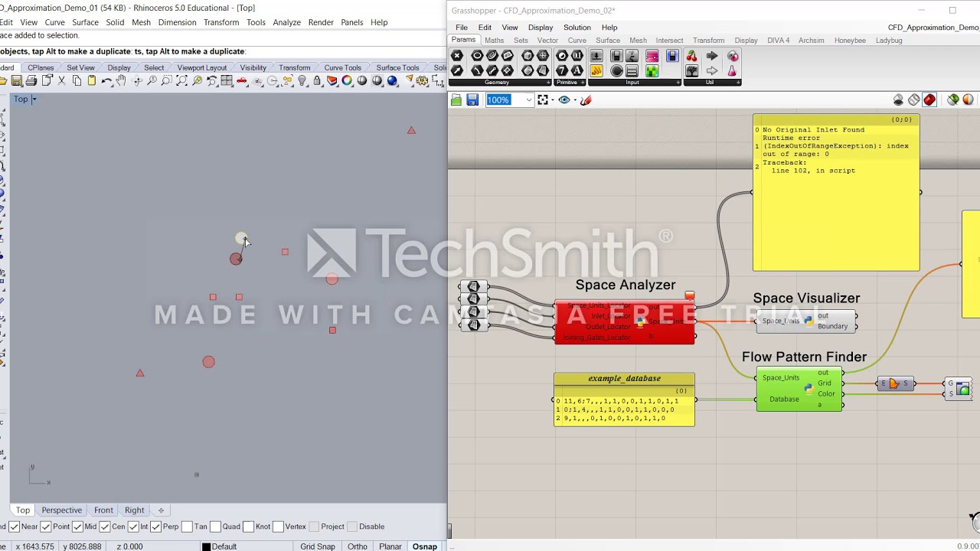This screenshot has height=551, width=980.
Task: Select the red shaded preview mode icon
Action: [x=929, y=100]
